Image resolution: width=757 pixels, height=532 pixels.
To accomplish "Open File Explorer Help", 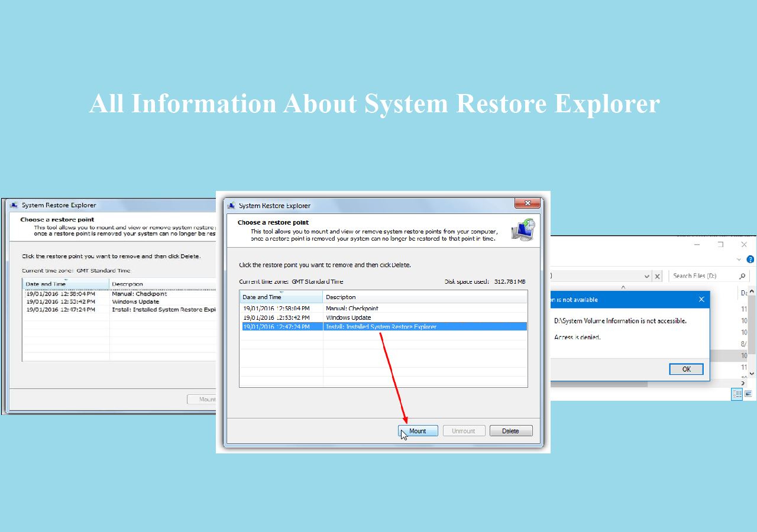I will (750, 259).
